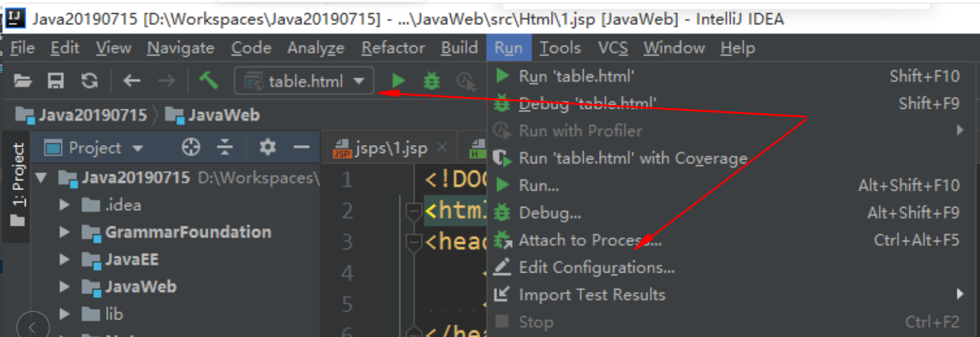980x337 pixels.
Task: Open the Project view selector dropdown
Action: pos(95,148)
